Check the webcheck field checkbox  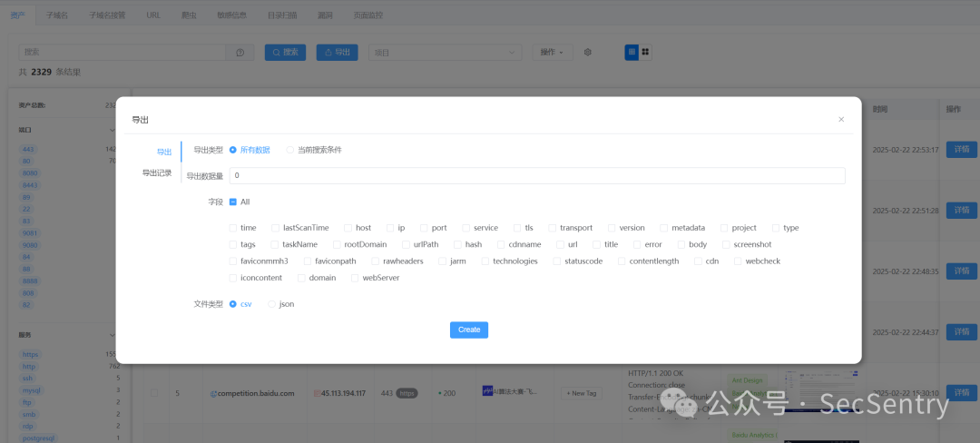738,261
